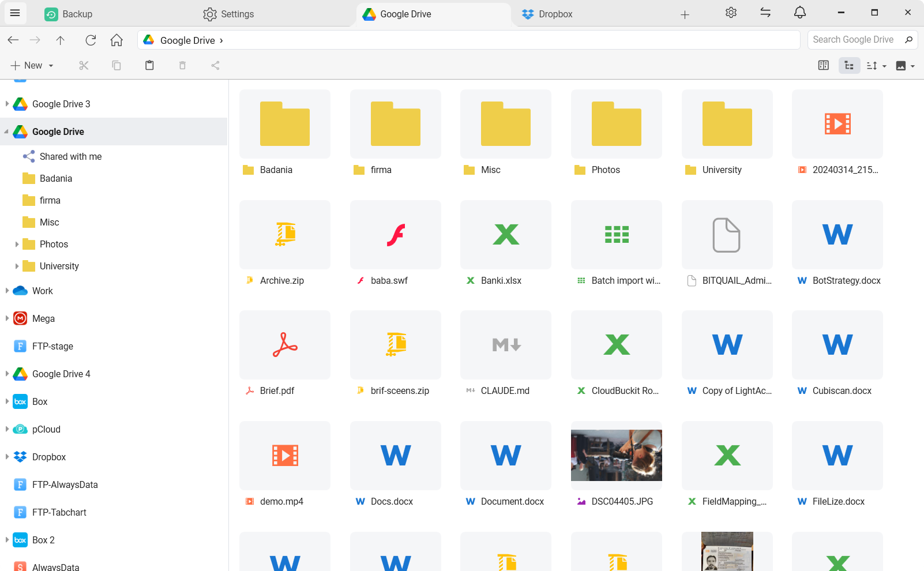Click the address bar path field
Screen dimensions: 924x571
coord(468,40)
